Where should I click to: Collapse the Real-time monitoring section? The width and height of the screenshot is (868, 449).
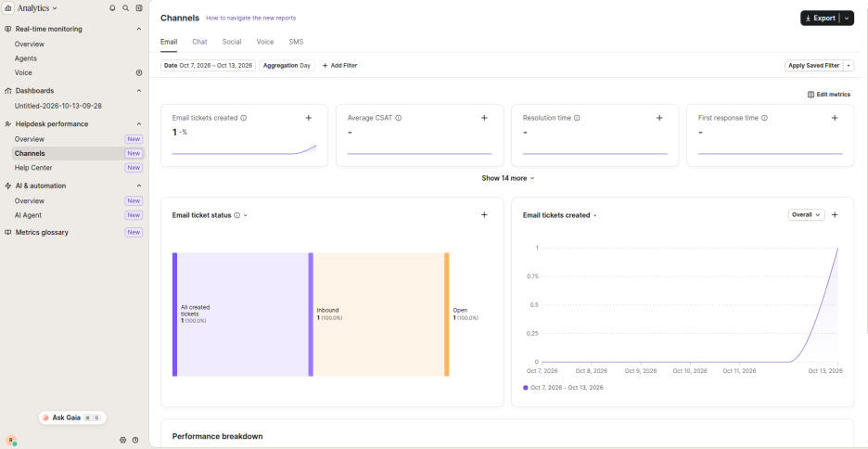(139, 29)
